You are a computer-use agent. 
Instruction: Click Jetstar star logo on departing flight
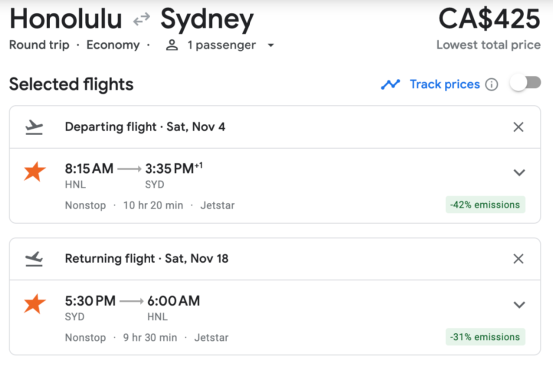tap(35, 172)
